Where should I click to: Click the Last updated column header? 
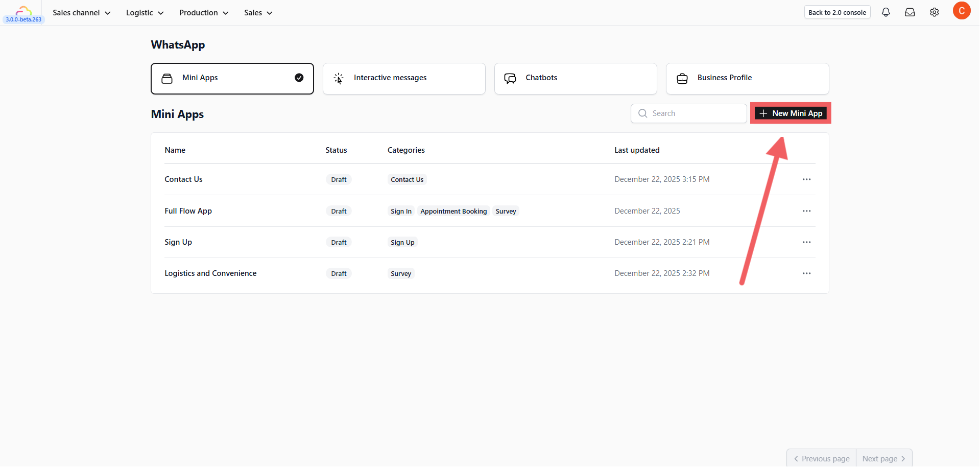tap(637, 150)
